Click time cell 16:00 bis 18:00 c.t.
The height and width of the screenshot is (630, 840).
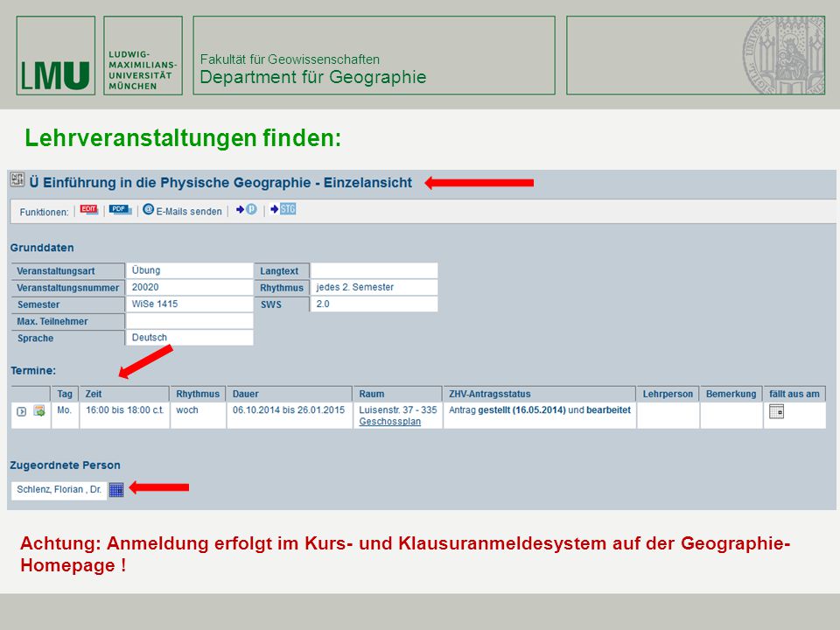point(124,409)
